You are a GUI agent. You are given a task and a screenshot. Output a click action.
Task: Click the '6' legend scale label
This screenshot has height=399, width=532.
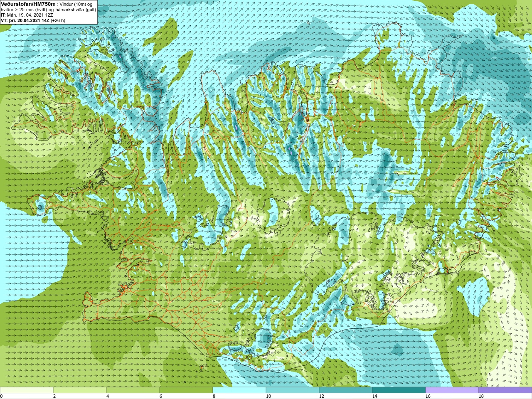[x=161, y=396]
